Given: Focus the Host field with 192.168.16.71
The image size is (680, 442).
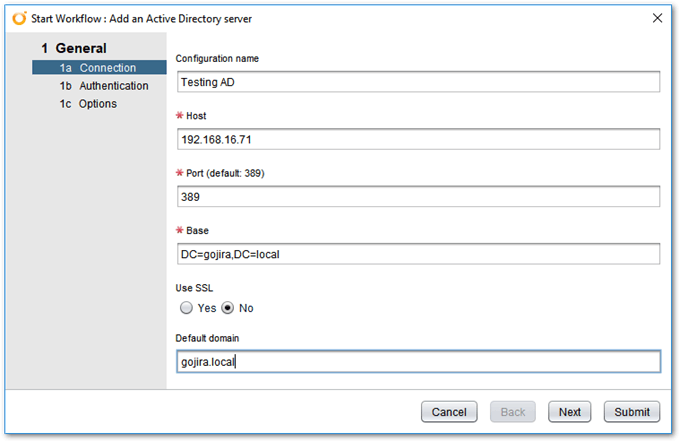Looking at the screenshot, I should pos(418,139).
